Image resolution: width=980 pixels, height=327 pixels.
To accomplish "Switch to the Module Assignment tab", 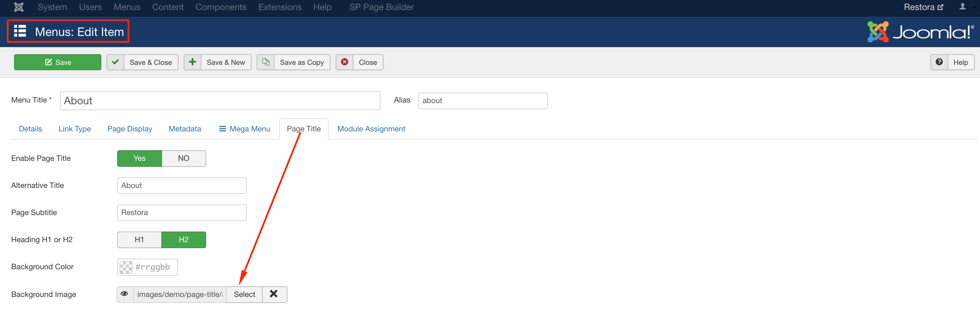I will click(x=371, y=129).
